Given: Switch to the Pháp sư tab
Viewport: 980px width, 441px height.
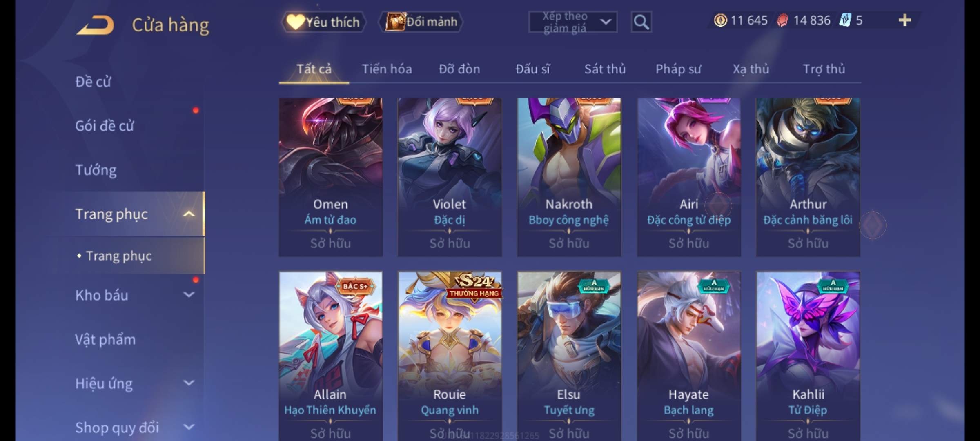Looking at the screenshot, I should click(x=678, y=69).
